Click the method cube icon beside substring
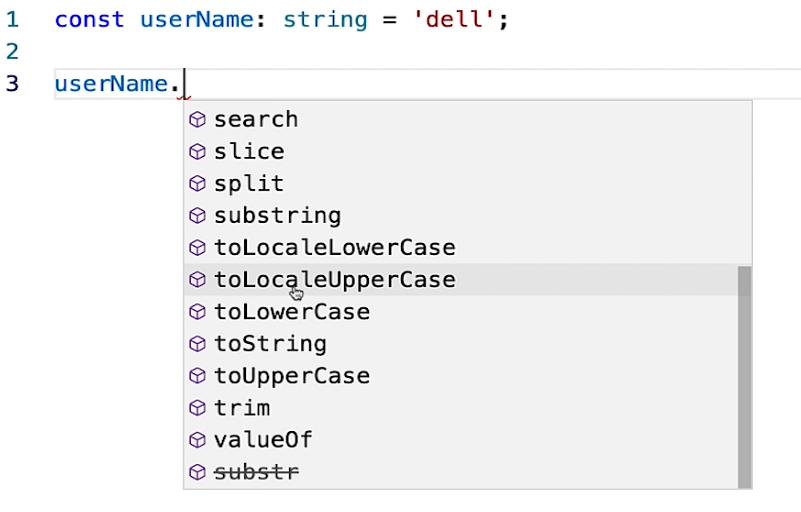801x512 pixels. [197, 216]
